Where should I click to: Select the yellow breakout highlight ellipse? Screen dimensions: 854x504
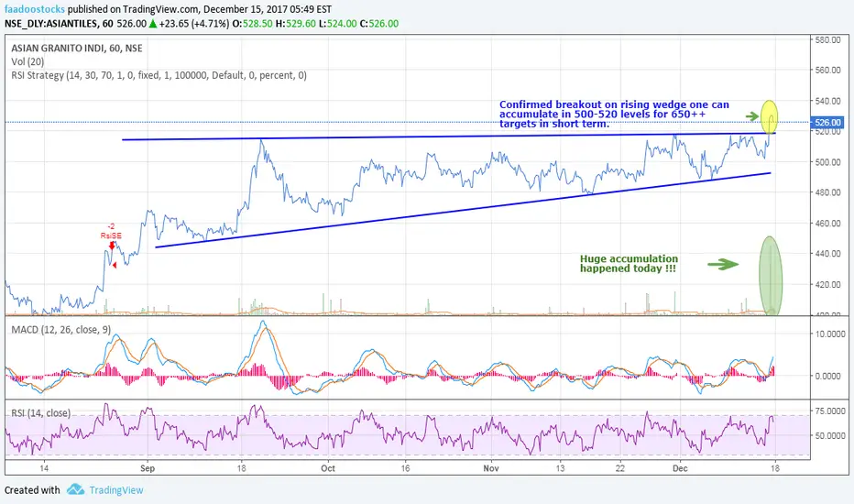(x=769, y=116)
